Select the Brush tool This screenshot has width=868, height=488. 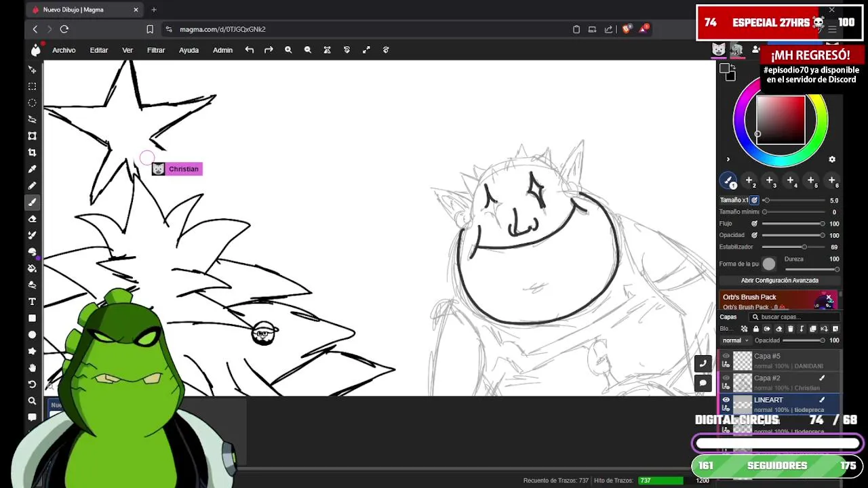(32, 202)
